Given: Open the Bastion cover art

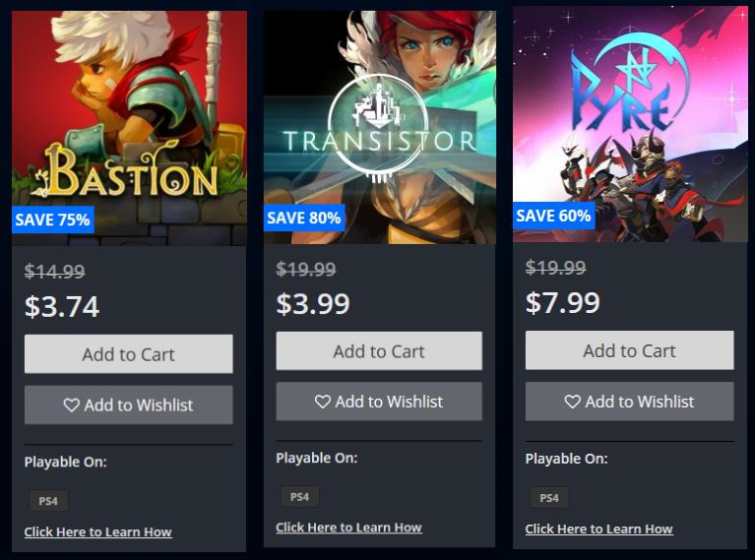Looking at the screenshot, I should tap(130, 128).
